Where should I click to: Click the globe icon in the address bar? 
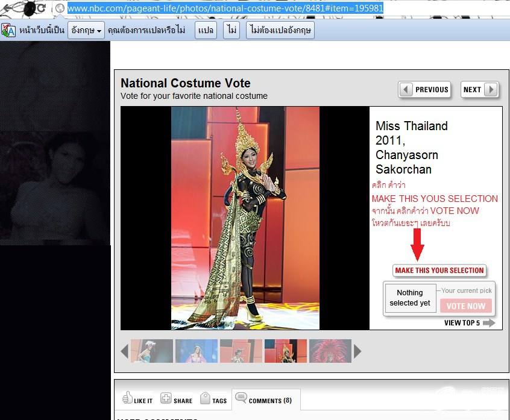60,8
